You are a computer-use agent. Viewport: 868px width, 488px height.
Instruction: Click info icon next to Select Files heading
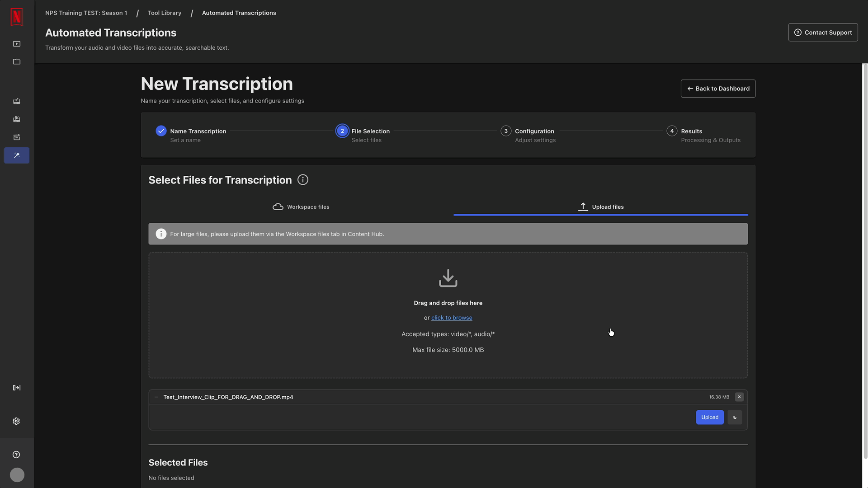(x=303, y=180)
